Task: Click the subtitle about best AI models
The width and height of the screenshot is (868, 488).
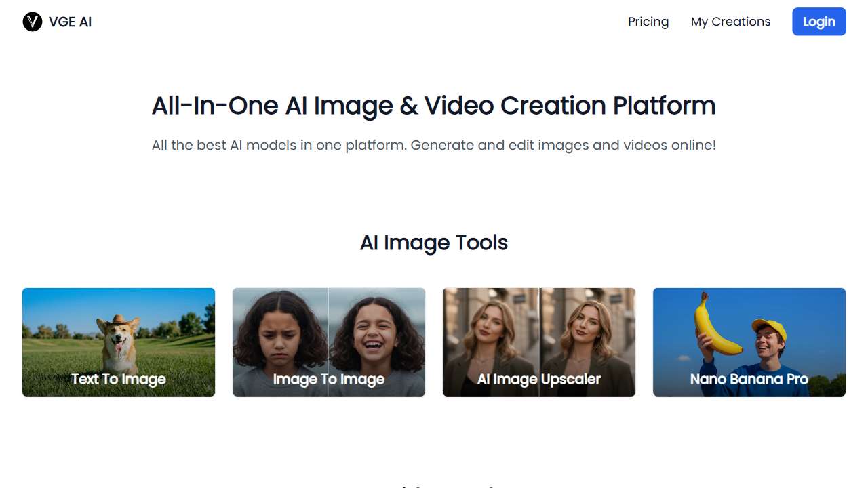Action: coord(433,145)
